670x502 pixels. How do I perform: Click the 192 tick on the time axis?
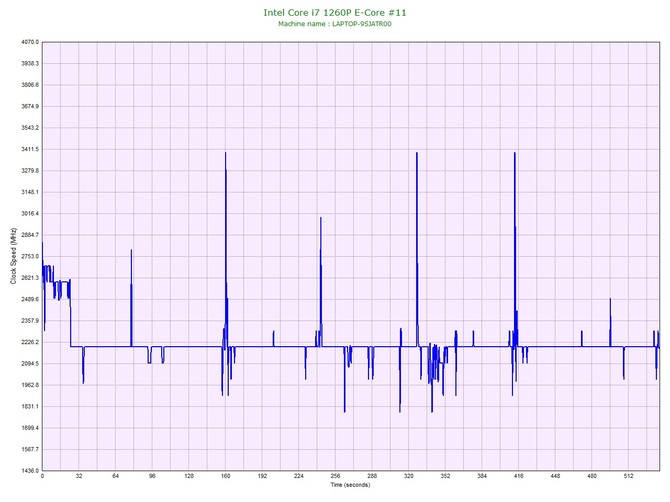click(x=262, y=476)
